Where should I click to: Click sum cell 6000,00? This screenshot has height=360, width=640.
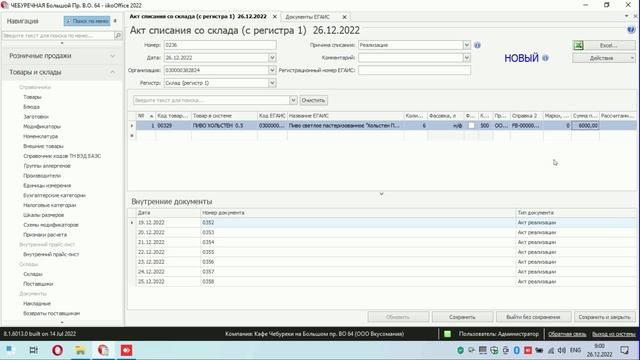[x=585, y=126]
